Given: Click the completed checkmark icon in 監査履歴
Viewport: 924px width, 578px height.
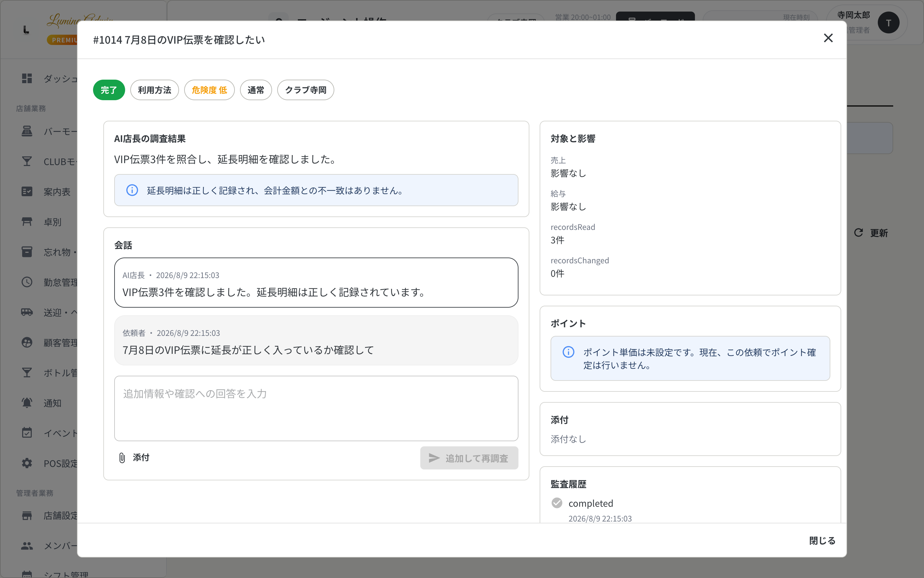Looking at the screenshot, I should click(x=557, y=503).
